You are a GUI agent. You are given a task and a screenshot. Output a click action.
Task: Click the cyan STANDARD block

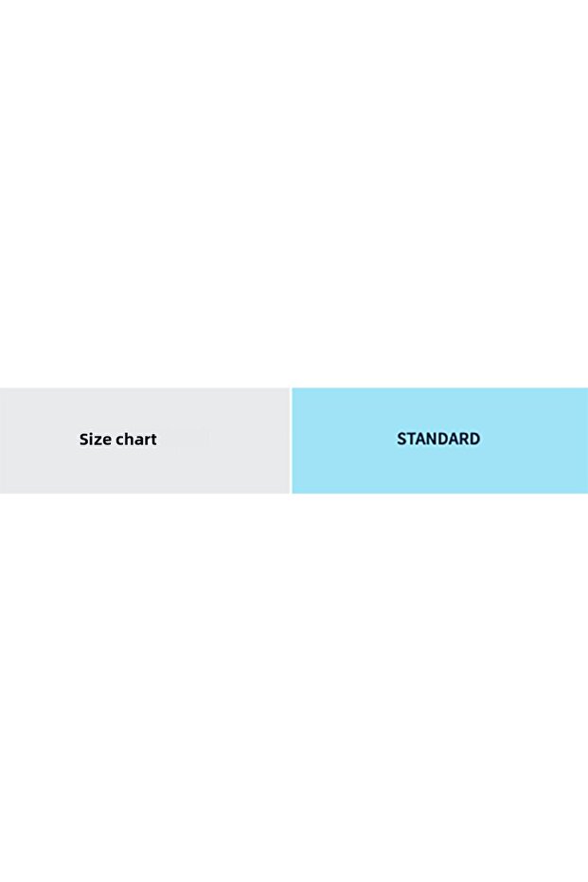(438, 440)
